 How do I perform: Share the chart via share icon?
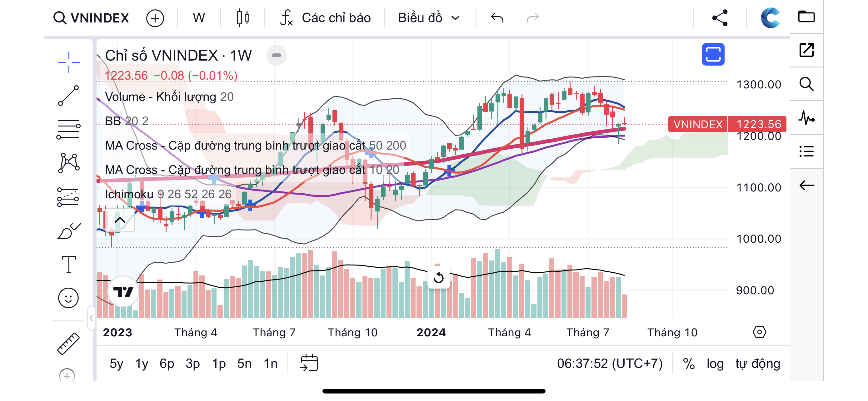pos(720,18)
